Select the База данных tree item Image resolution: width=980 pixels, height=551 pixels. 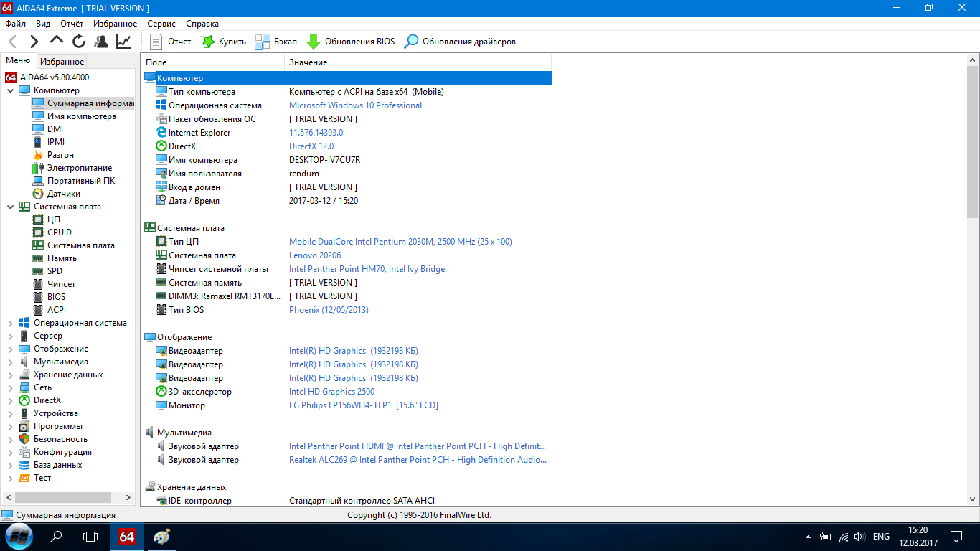point(57,465)
